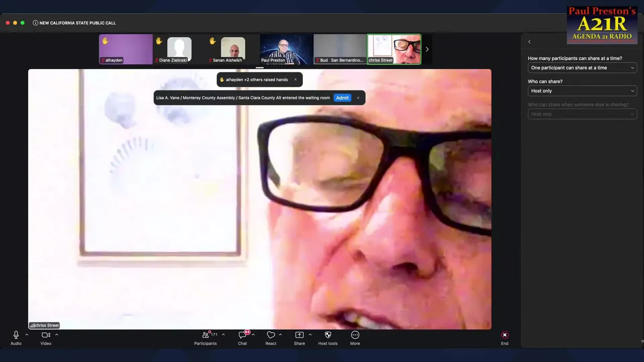Image resolution: width=644 pixels, height=362 pixels.
Task: Open the disabled 'share when someone else is sharing' dropdown
Action: pyautogui.click(x=582, y=114)
